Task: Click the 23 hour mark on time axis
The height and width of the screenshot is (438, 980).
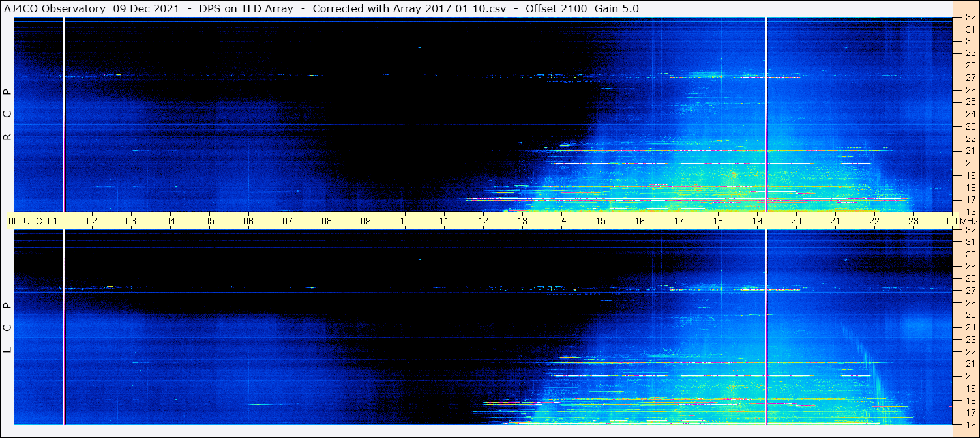Action: point(913,221)
